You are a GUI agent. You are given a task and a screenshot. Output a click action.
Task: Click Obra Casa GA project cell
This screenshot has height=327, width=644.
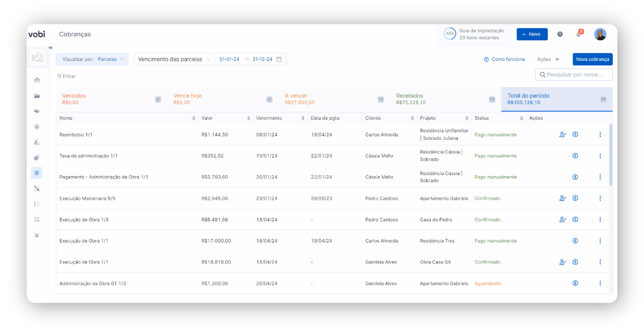coord(436,262)
